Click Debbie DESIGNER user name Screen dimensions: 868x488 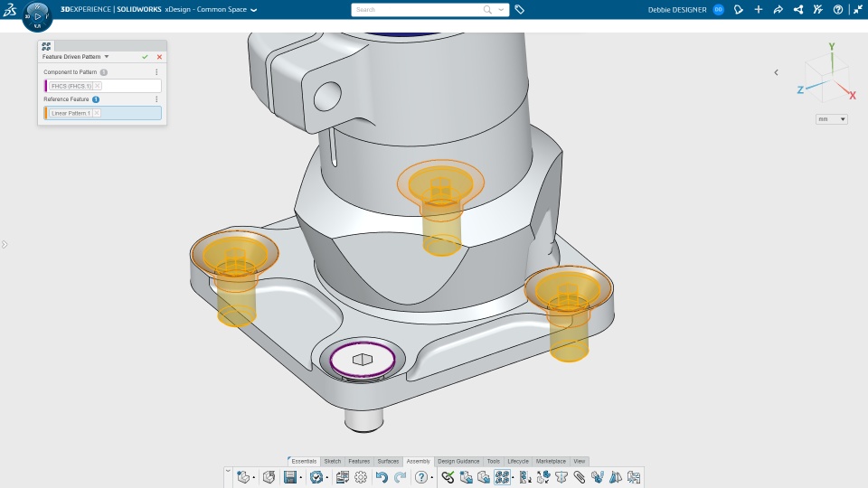677,9
